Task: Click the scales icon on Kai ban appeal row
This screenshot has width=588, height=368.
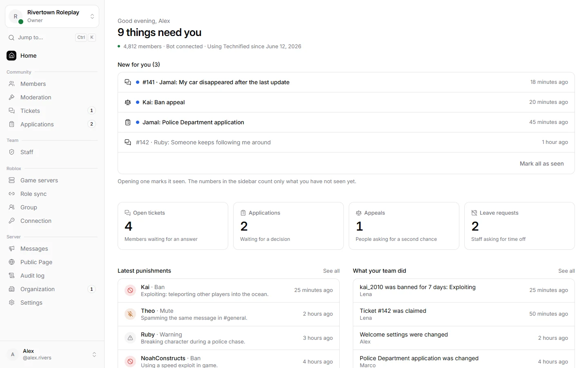Action: click(x=128, y=102)
